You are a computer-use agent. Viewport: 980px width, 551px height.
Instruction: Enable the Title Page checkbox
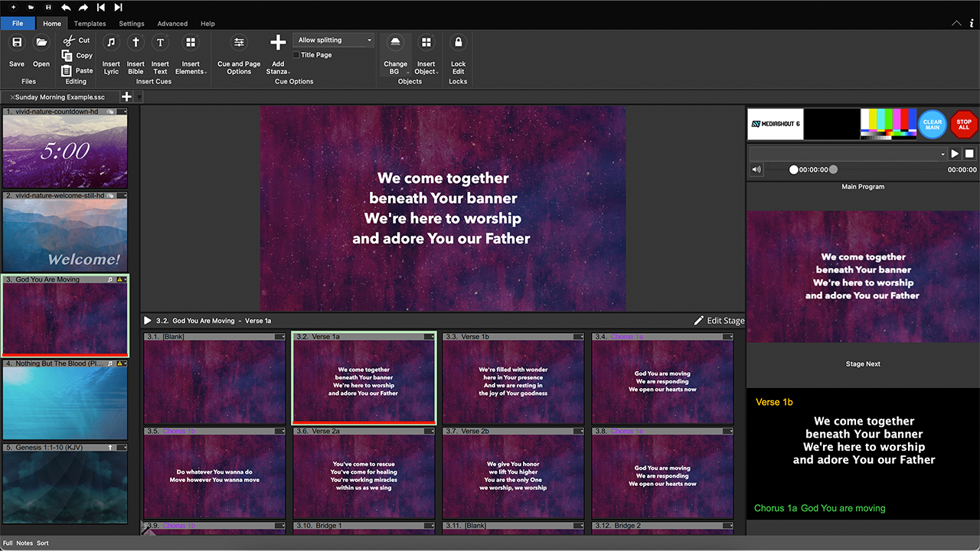(x=296, y=55)
